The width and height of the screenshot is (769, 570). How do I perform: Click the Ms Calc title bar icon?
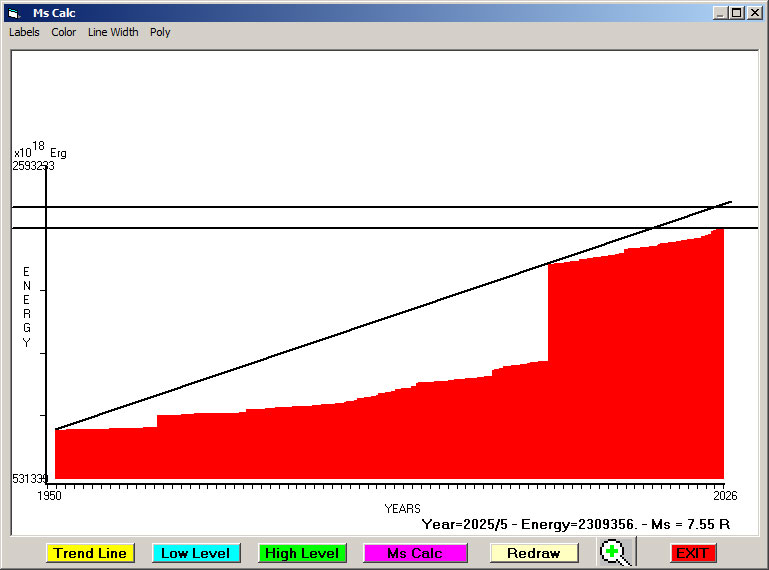pyautogui.click(x=13, y=13)
